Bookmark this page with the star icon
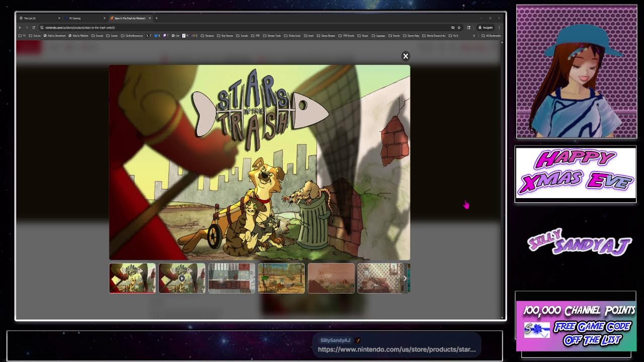 pyautogui.click(x=459, y=28)
